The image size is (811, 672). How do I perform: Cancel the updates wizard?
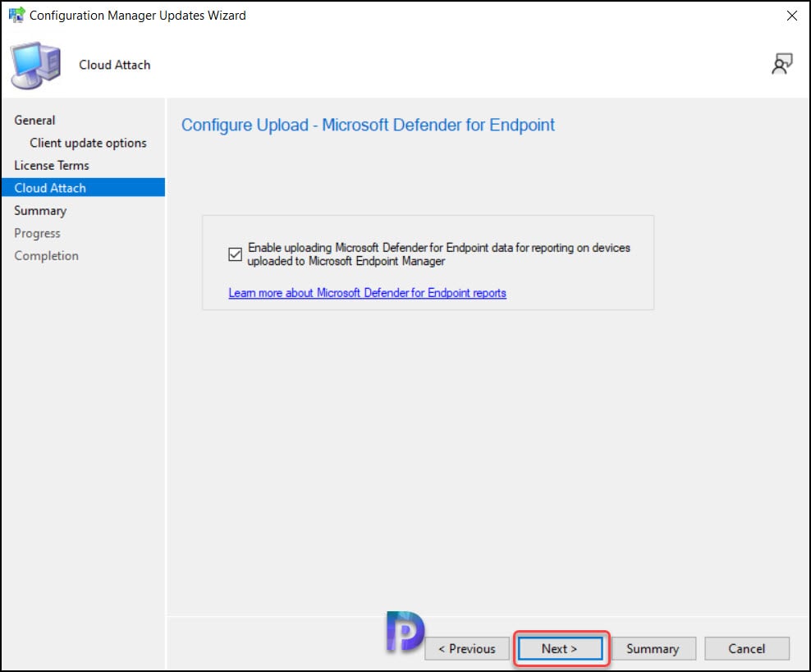click(747, 648)
